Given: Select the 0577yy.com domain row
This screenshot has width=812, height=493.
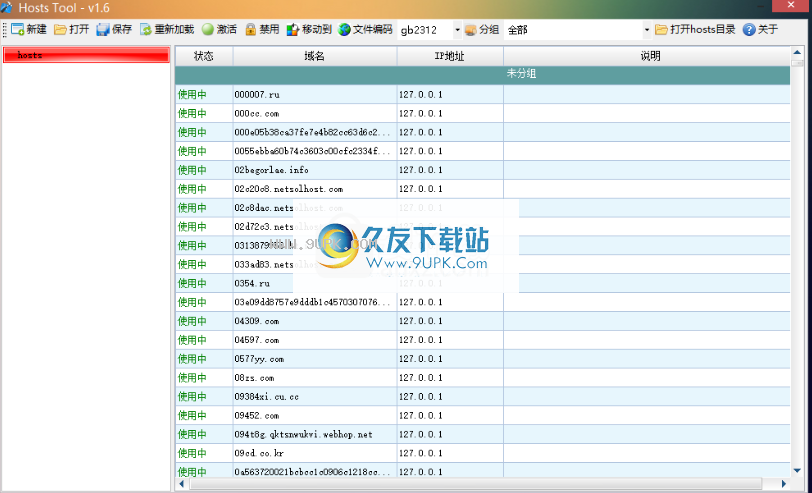Looking at the screenshot, I should click(x=483, y=359).
